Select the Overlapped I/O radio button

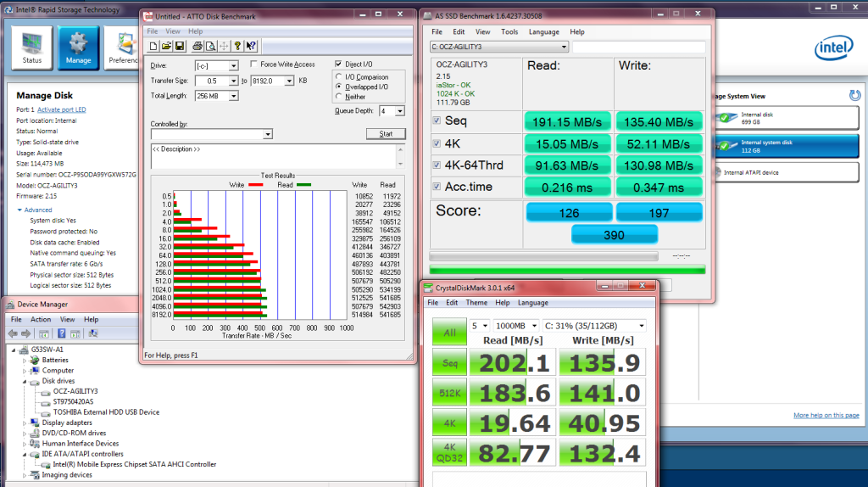click(339, 87)
